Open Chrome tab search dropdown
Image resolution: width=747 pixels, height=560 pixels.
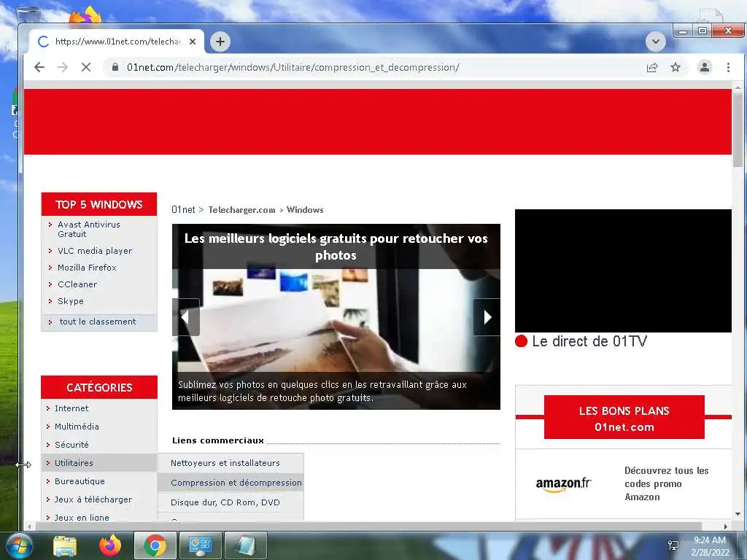656,42
